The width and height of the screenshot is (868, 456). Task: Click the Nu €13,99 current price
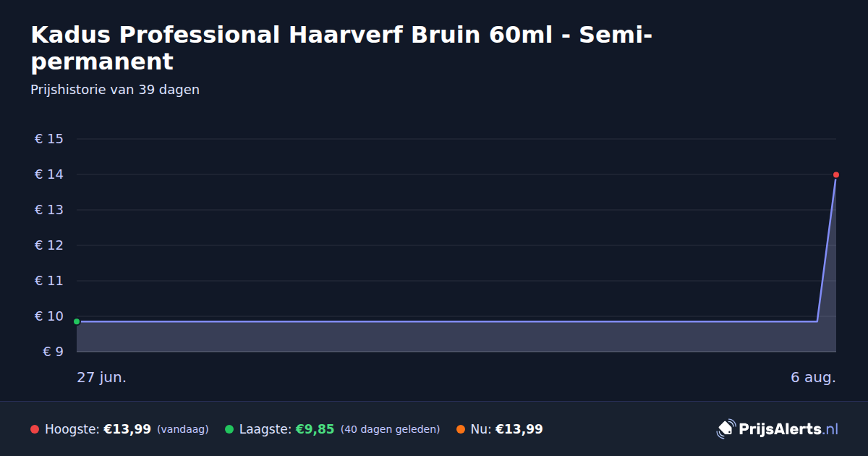point(519,429)
